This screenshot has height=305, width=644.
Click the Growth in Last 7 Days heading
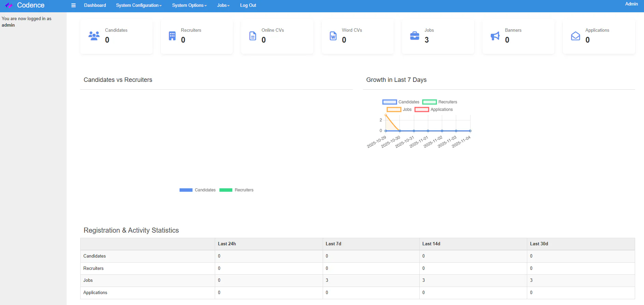[396, 80]
